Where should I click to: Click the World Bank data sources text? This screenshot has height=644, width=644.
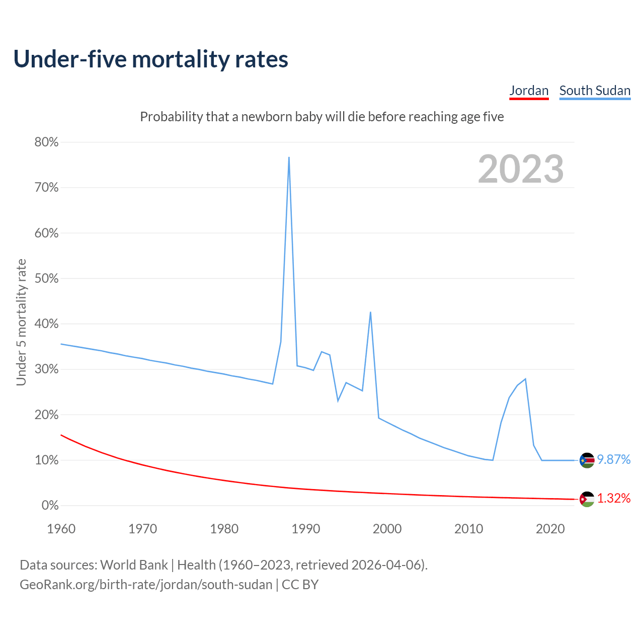(x=223, y=565)
